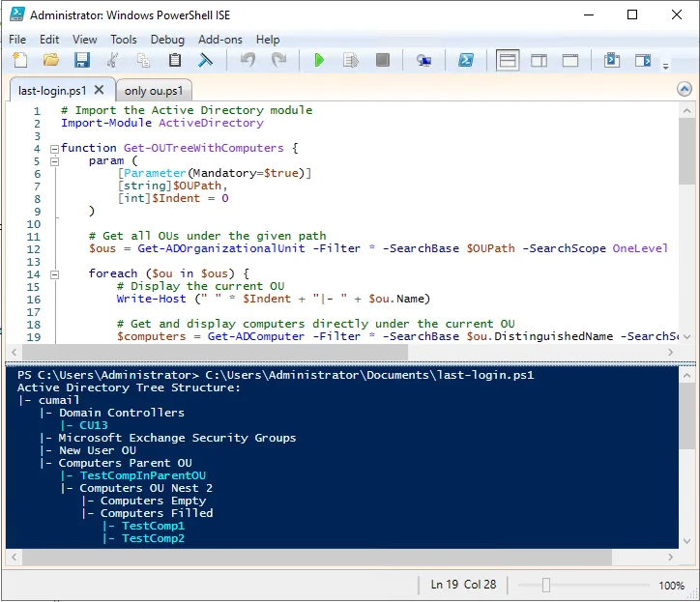The width and height of the screenshot is (700, 602).
Task: Adjust the zoom slider handle
Action: [x=546, y=585]
